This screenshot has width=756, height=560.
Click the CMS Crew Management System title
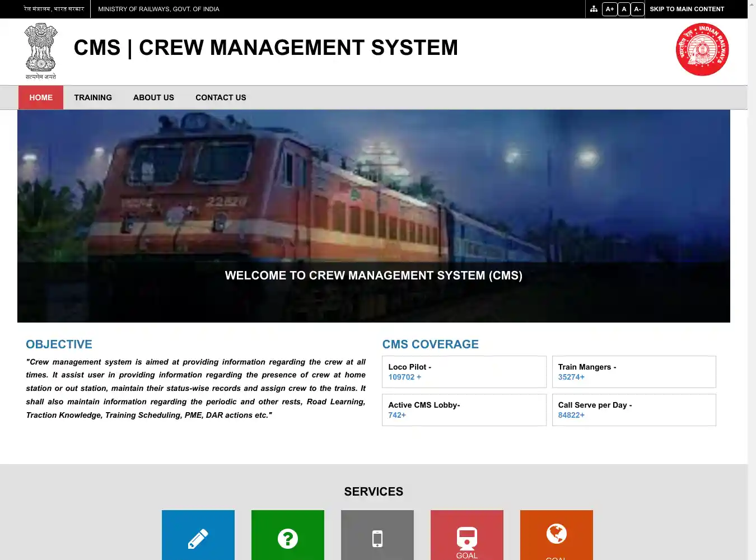click(x=266, y=48)
